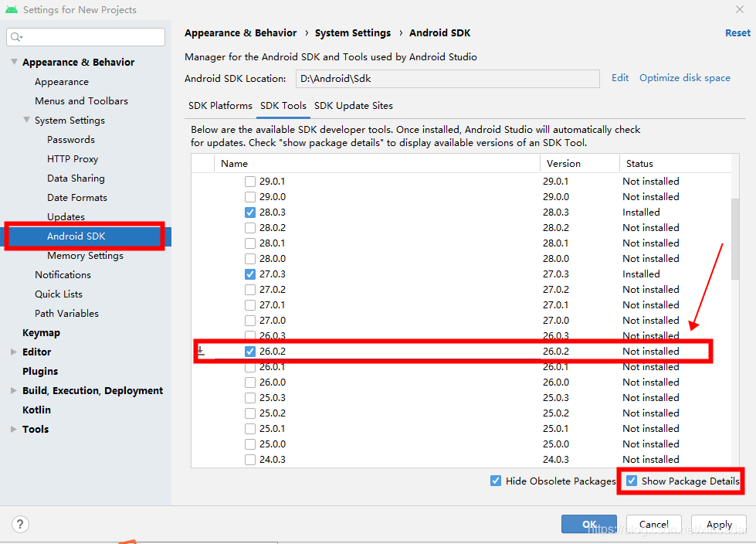
Task: Collapse the System Settings tree node
Action: pos(26,120)
